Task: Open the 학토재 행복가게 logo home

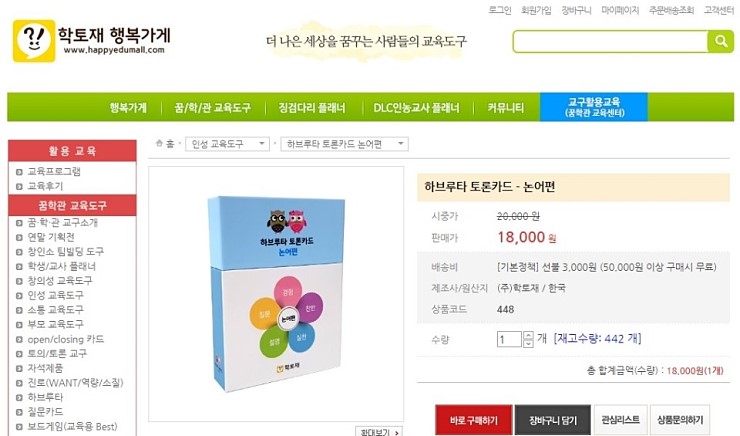Action: point(92,41)
